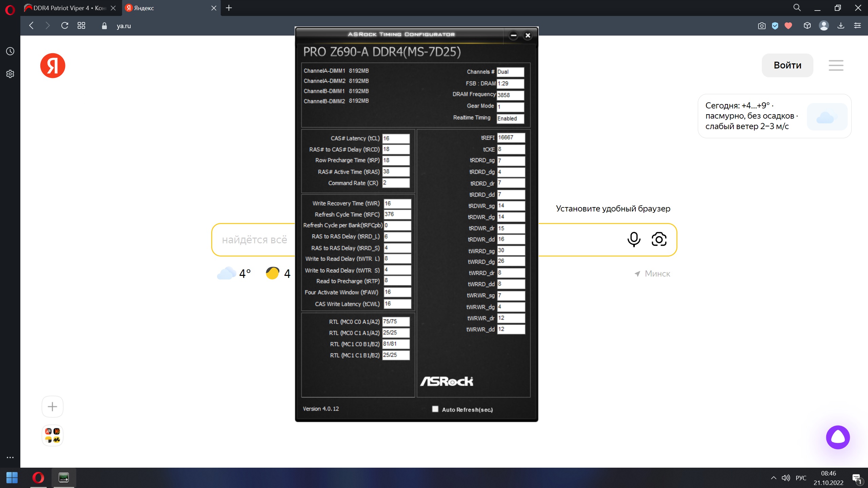Viewport: 868px width, 488px height.
Task: Click the heart bookmark icon
Action: 788,26
